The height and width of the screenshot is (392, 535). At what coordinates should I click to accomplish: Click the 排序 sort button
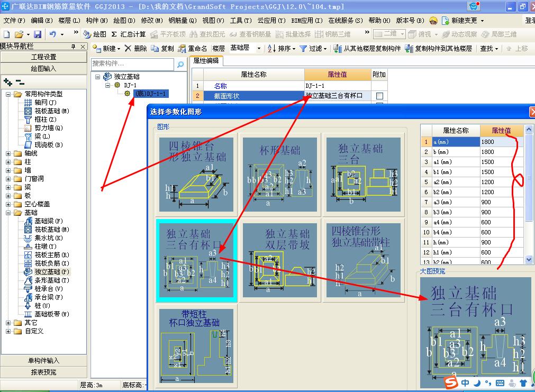(281, 49)
